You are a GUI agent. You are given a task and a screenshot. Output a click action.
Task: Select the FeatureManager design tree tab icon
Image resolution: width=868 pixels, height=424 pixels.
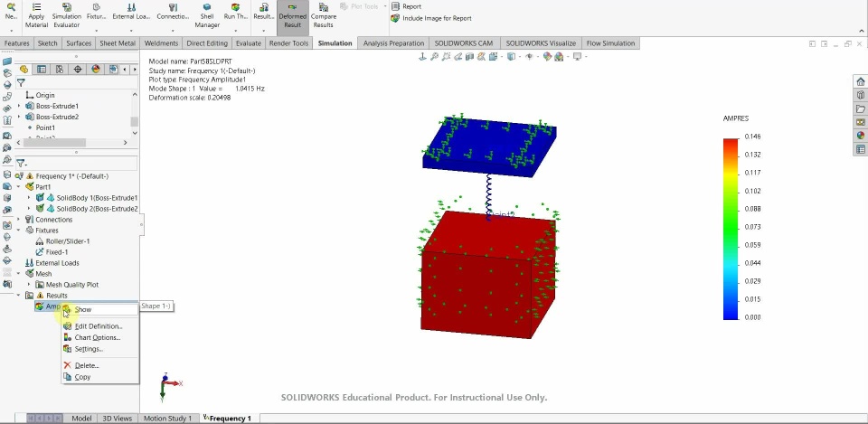[24, 70]
